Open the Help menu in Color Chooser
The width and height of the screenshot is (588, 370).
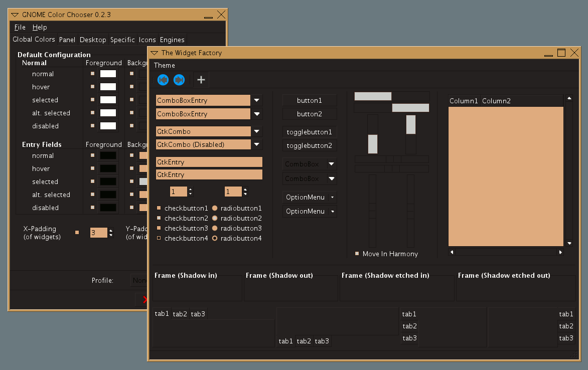click(40, 28)
